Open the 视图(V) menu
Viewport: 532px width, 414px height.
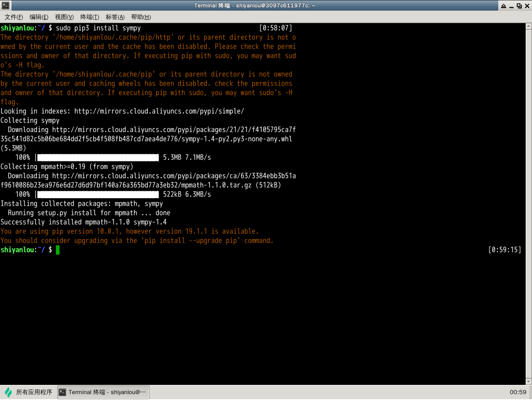(64, 17)
